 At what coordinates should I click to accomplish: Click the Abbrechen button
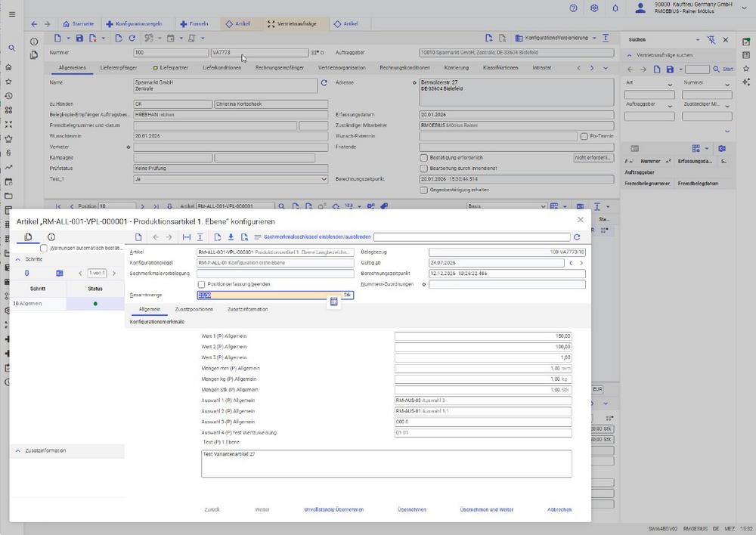coord(559,509)
